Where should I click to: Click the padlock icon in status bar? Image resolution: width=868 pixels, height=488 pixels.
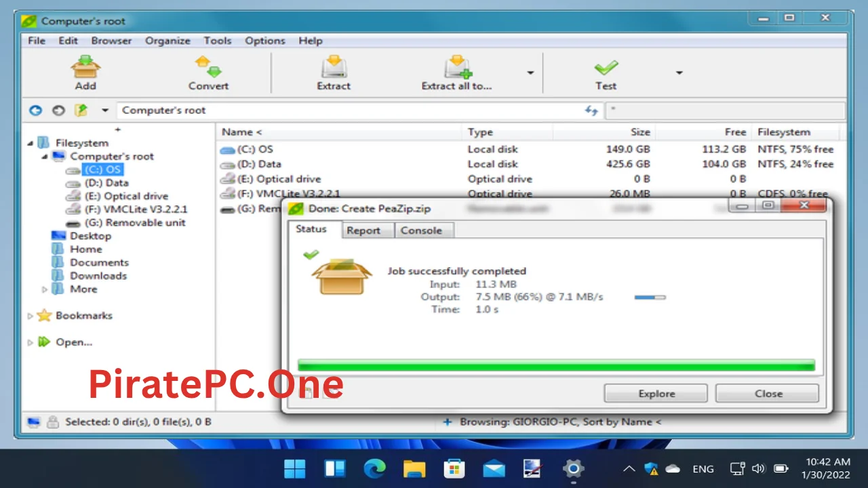[x=52, y=422]
